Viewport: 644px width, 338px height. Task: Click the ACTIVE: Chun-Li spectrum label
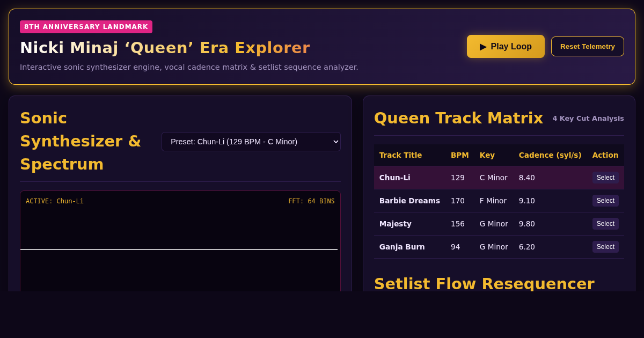pos(55,201)
